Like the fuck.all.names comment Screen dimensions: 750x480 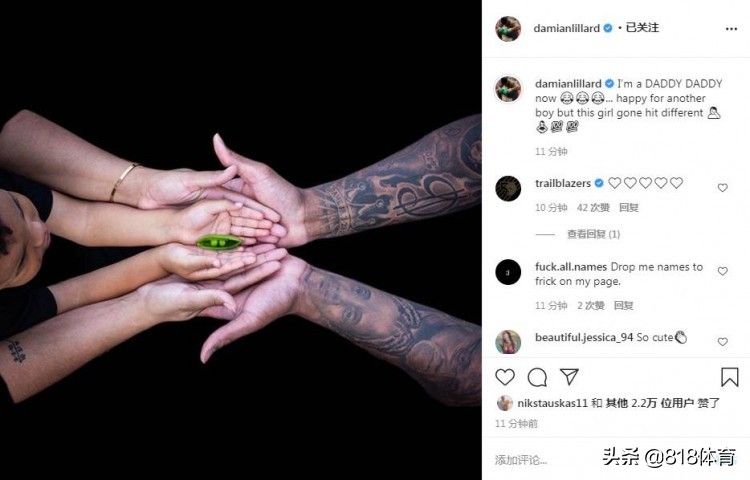pos(722,271)
